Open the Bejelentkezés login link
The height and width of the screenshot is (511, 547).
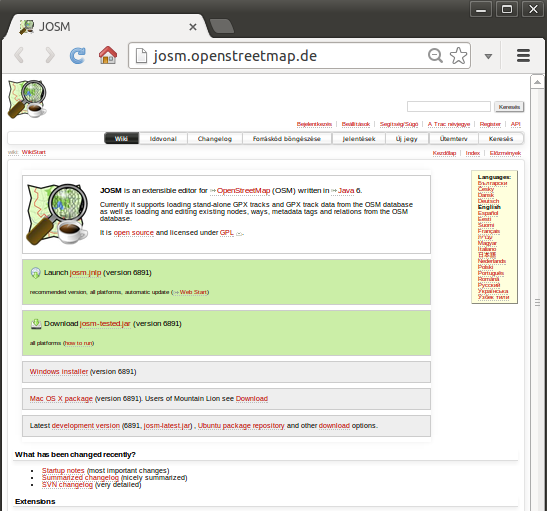click(314, 124)
